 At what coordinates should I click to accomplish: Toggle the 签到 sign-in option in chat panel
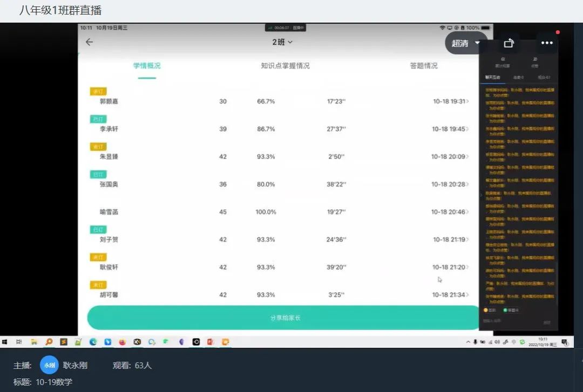(490, 310)
